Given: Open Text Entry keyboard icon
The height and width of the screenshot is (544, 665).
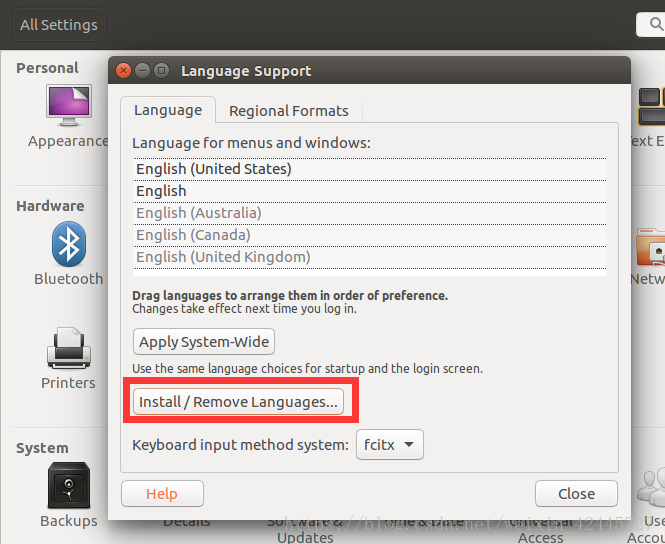Looking at the screenshot, I should pos(652,106).
